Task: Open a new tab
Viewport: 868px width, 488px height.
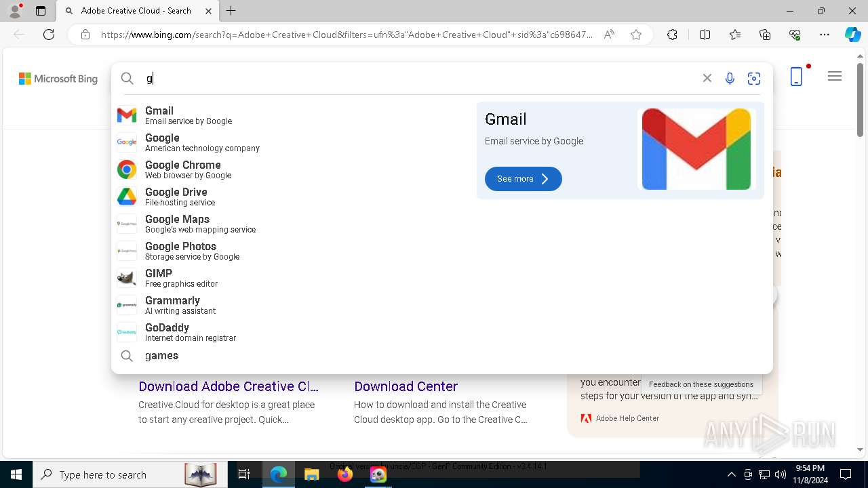Action: pos(231,11)
